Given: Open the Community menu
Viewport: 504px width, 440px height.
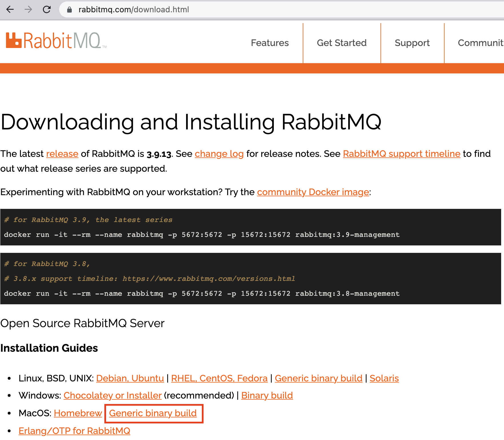Looking at the screenshot, I should (481, 43).
